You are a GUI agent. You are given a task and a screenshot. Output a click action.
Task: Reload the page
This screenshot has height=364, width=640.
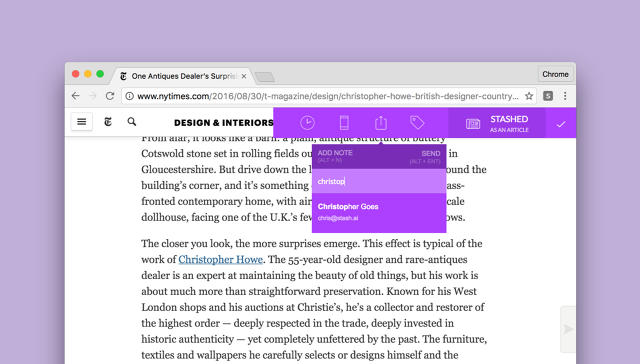click(x=110, y=96)
